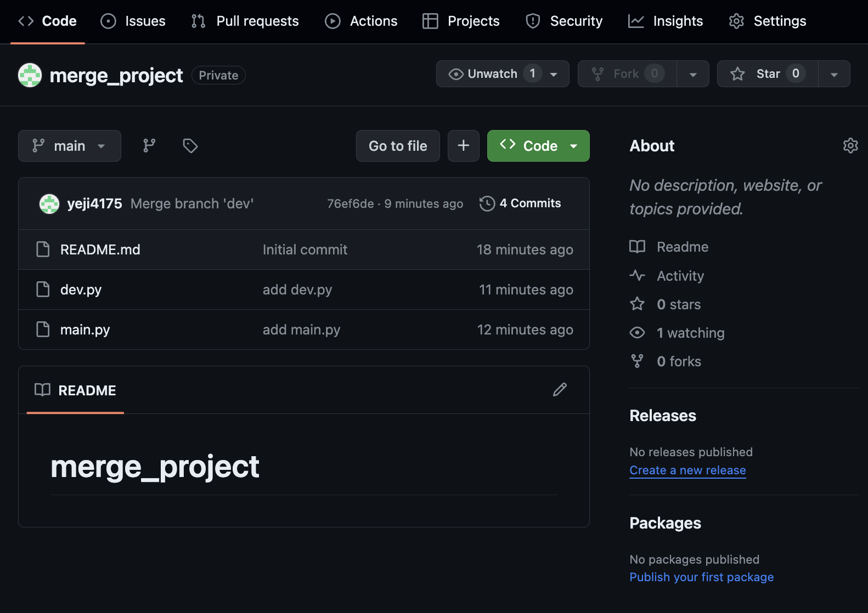This screenshot has width=868, height=613.
Task: Switch to the Issues tab
Action: click(133, 21)
